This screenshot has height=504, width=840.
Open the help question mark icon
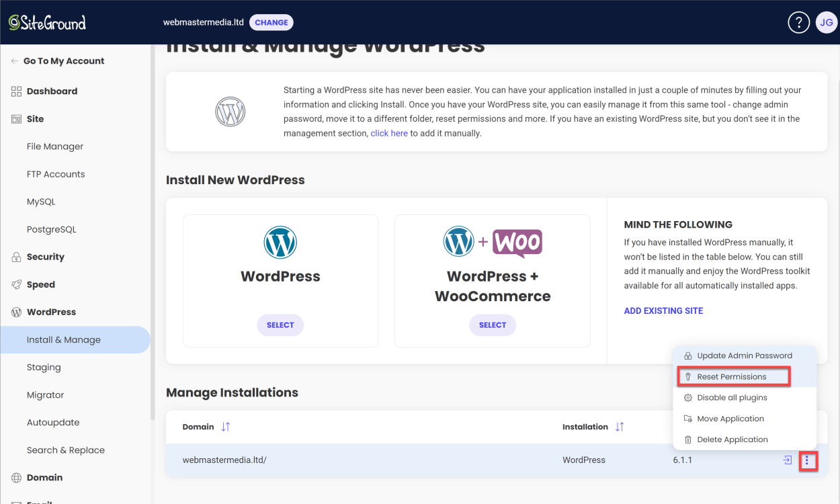pyautogui.click(x=798, y=22)
